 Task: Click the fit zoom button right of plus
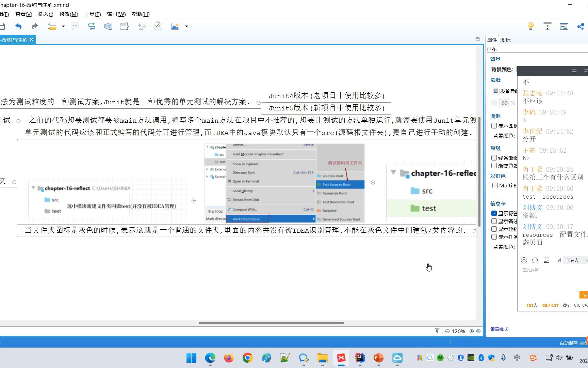(478, 331)
